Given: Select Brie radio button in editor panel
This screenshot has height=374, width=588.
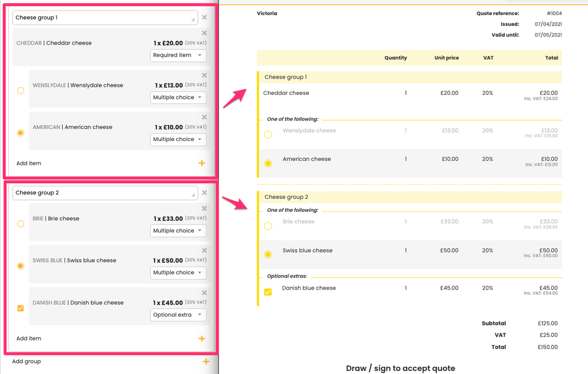Looking at the screenshot, I should (20, 224).
